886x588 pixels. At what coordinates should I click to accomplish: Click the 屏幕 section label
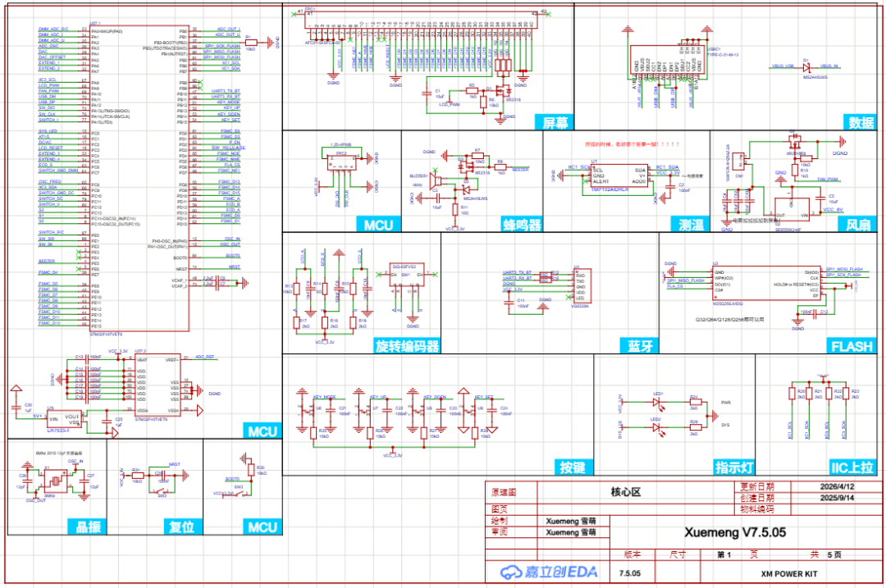pos(555,123)
